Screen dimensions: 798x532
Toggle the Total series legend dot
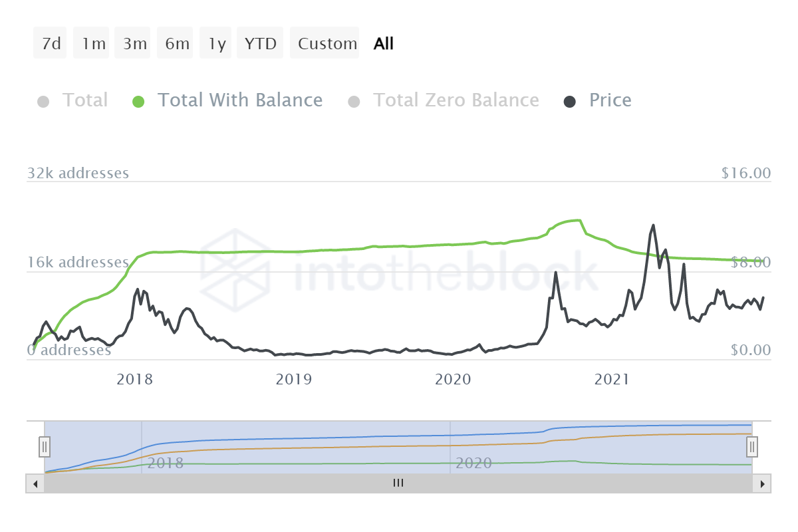[x=44, y=102]
